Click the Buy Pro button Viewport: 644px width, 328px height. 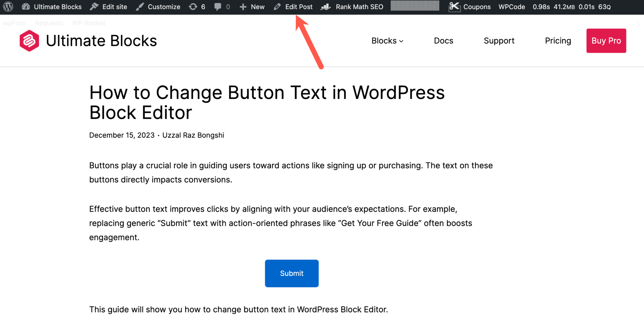[606, 41]
